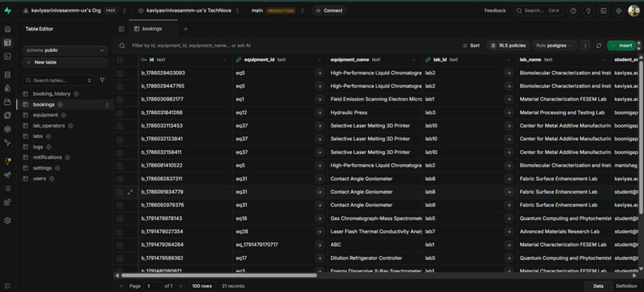Open Project Settings gear in sidebar
The image size is (644, 292).
coord(7,221)
